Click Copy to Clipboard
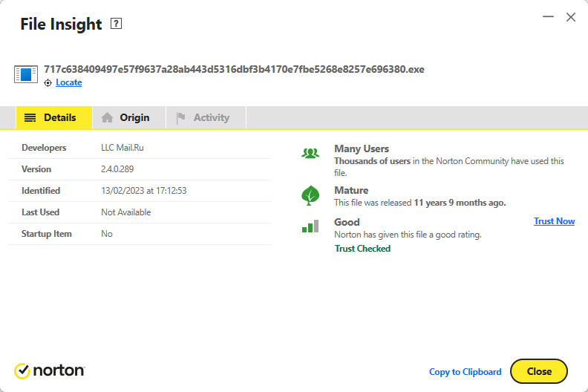The height and width of the screenshot is (392, 588). tap(465, 372)
